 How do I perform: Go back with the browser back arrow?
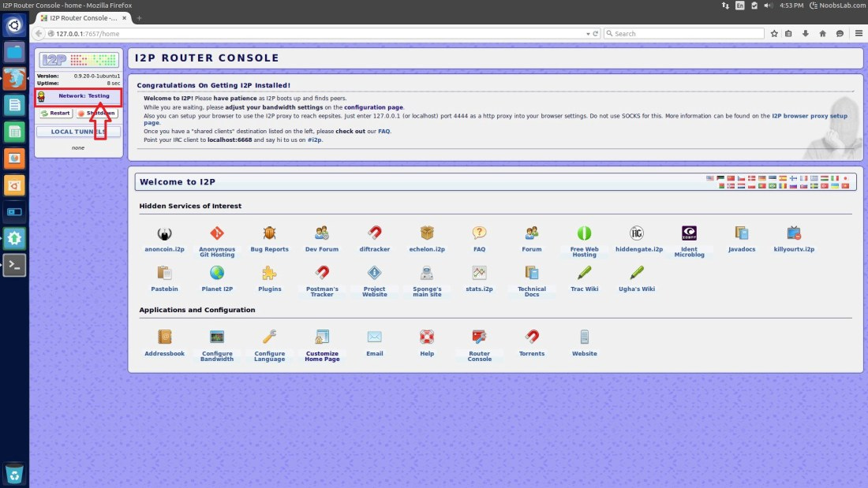(x=38, y=34)
